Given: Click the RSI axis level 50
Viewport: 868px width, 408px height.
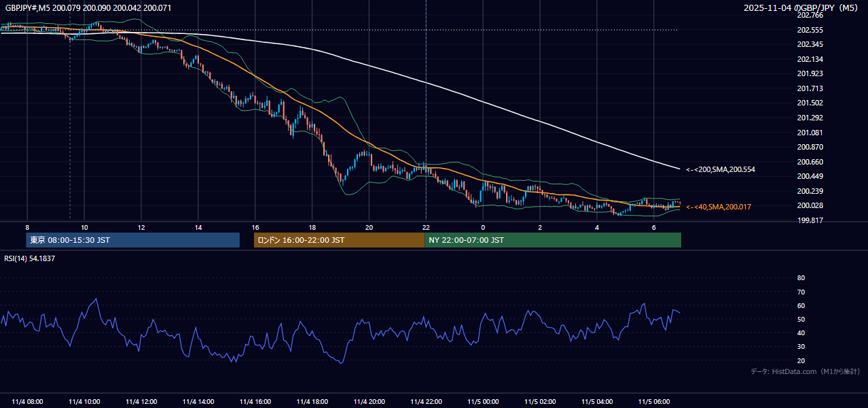Looking at the screenshot, I should tap(801, 319).
